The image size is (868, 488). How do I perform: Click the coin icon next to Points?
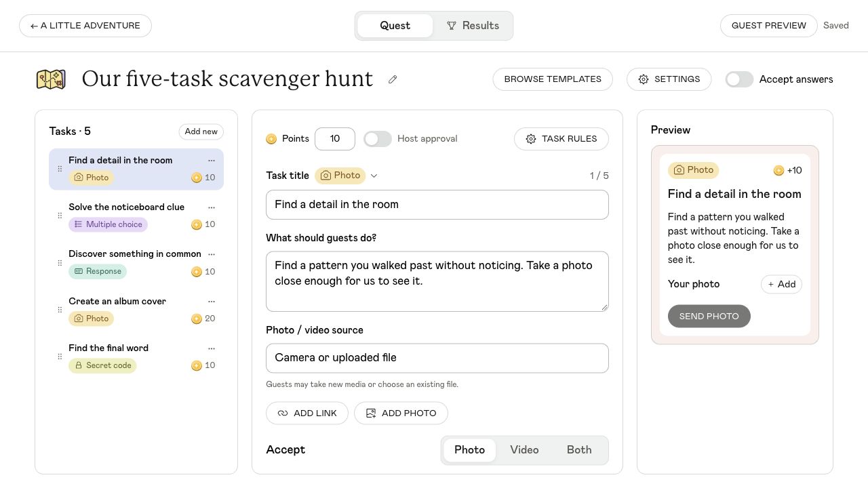[x=271, y=139]
